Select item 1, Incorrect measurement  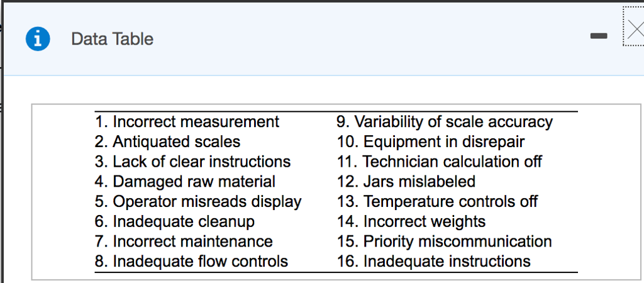(187, 121)
